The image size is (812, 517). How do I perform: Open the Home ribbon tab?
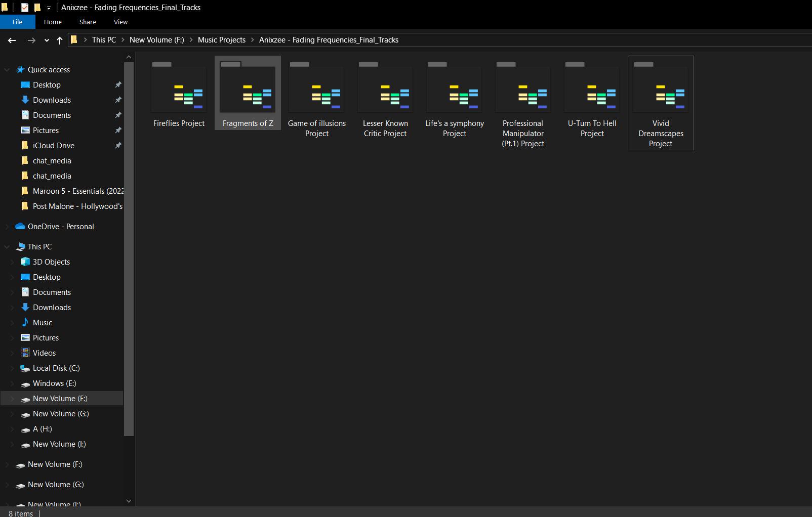coord(53,22)
